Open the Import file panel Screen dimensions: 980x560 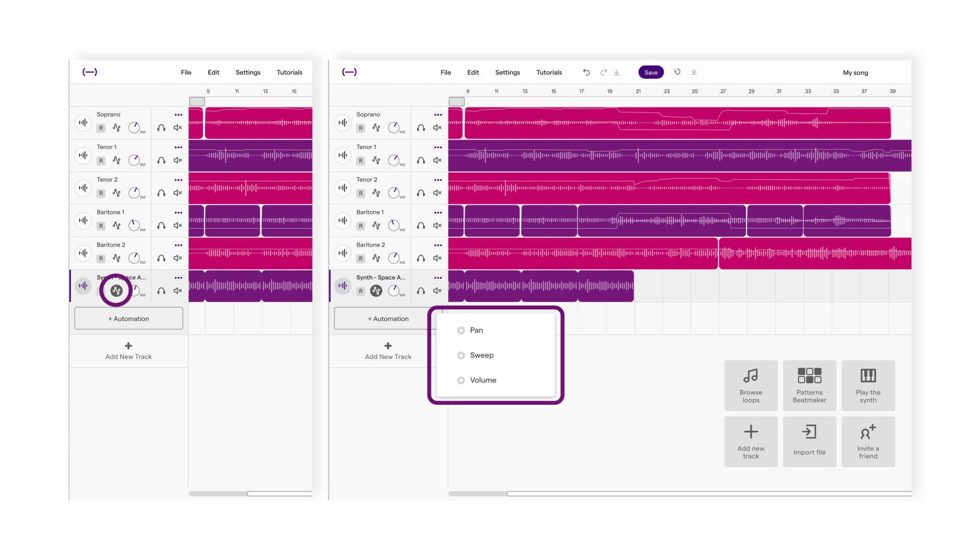click(809, 440)
